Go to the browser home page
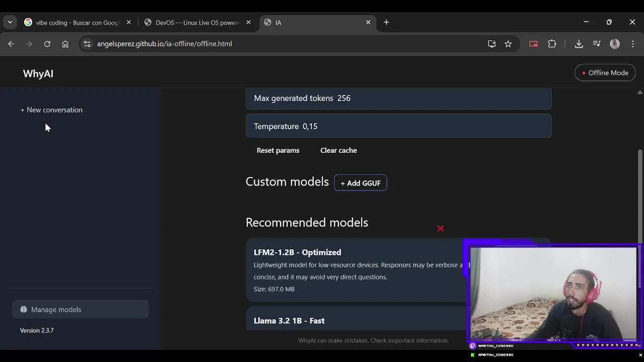The height and width of the screenshot is (362, 644). coord(65,44)
